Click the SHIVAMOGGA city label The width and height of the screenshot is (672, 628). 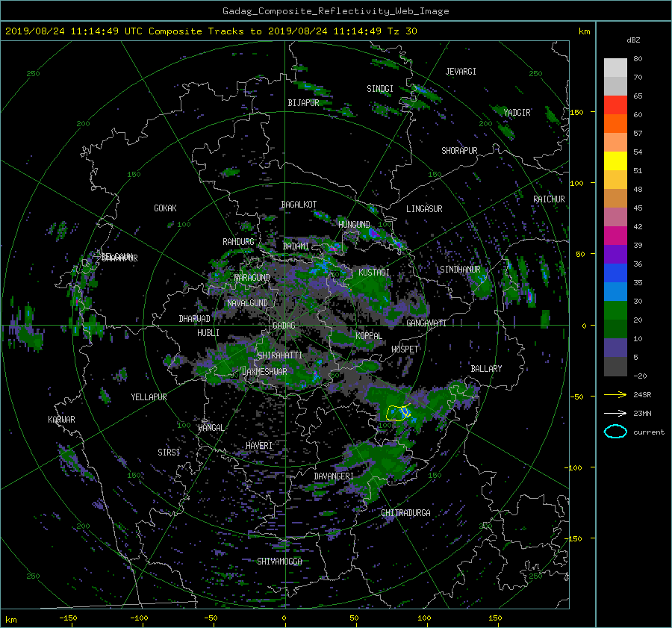(279, 561)
